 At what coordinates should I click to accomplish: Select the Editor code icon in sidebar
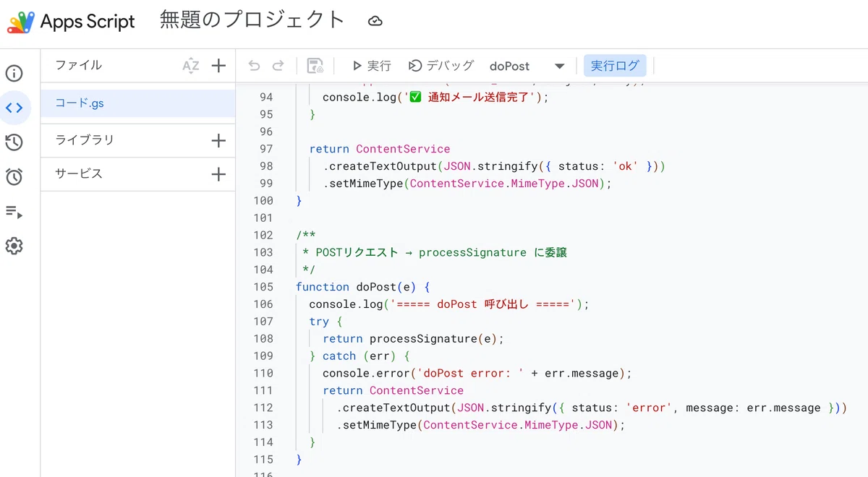click(x=14, y=108)
